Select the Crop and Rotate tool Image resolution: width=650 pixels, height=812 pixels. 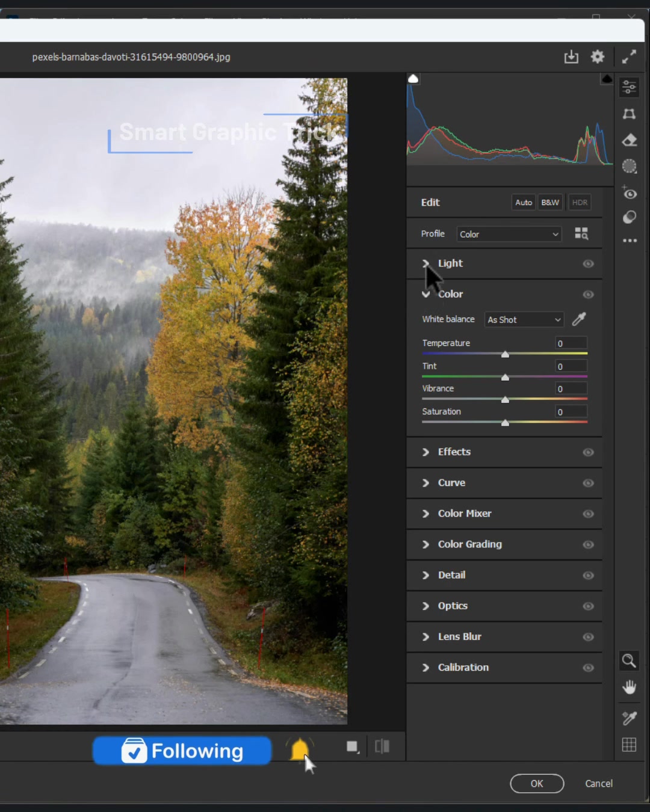[x=630, y=114]
